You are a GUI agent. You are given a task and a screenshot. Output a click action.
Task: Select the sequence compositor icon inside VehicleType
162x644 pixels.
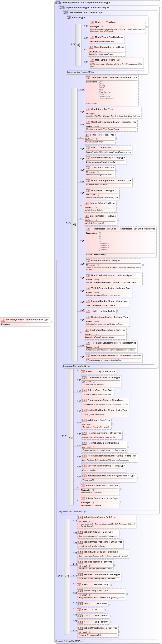[78, 45]
